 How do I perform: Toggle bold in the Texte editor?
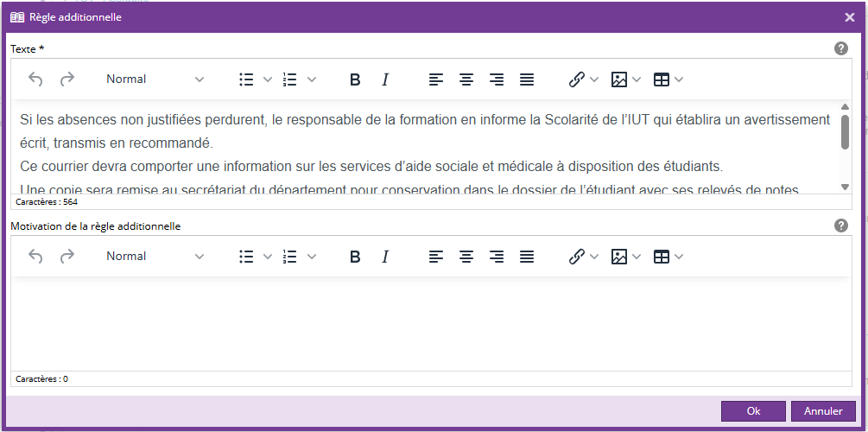point(354,79)
